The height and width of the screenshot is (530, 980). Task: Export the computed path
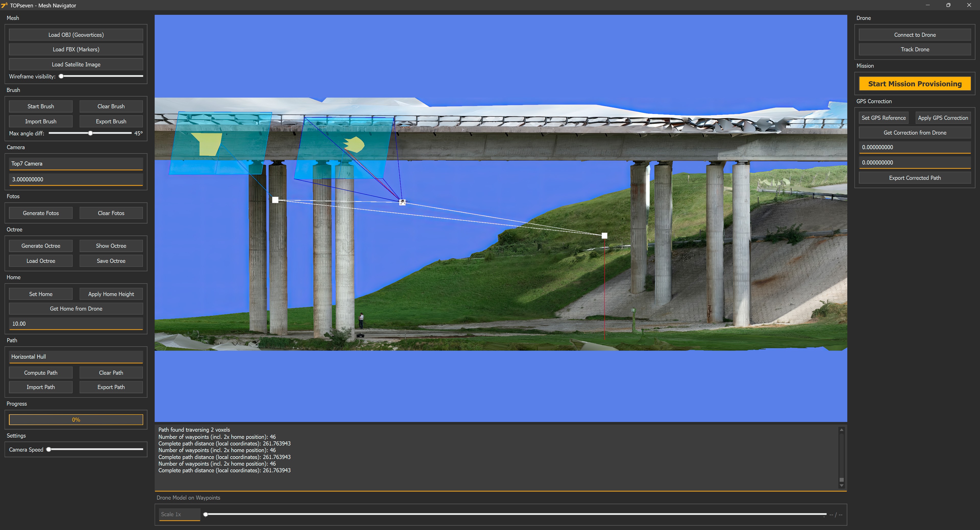[111, 387]
